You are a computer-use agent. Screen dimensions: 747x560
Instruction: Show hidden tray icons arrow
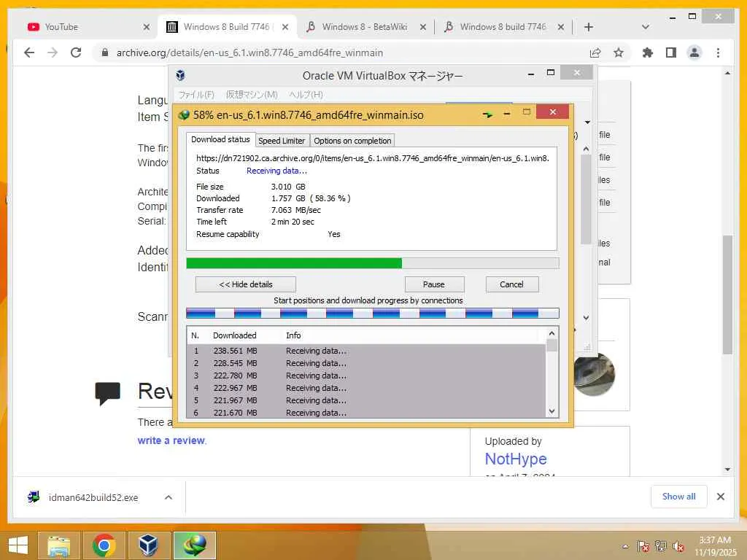(x=625, y=546)
